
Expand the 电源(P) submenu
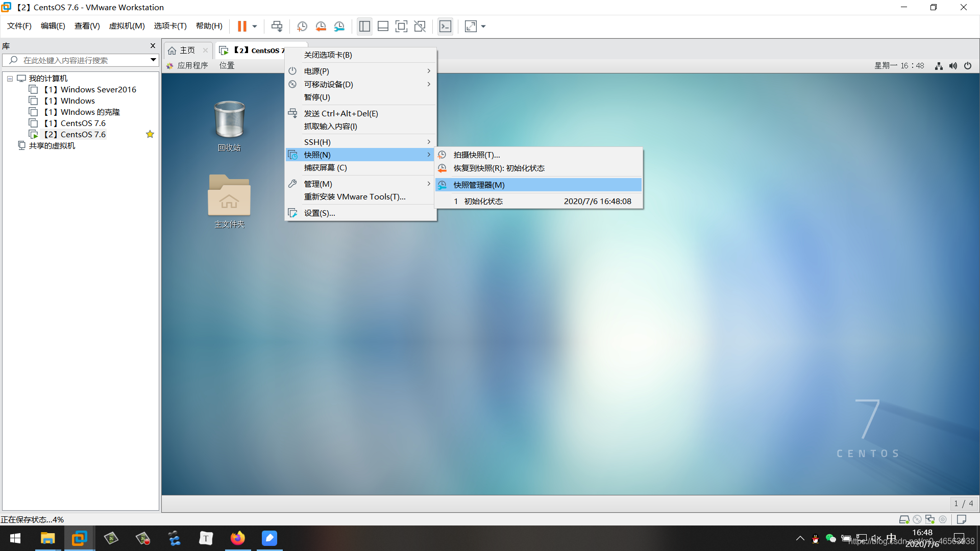pyautogui.click(x=360, y=71)
